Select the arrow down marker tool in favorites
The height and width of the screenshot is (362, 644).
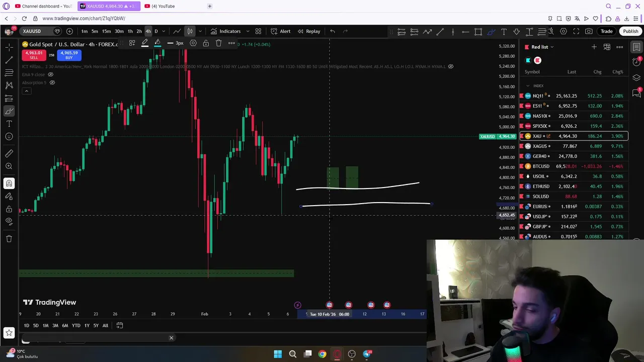point(516,32)
